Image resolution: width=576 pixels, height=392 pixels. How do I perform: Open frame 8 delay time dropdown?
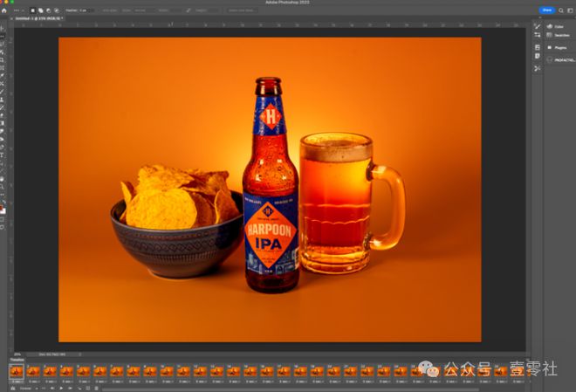(133, 382)
